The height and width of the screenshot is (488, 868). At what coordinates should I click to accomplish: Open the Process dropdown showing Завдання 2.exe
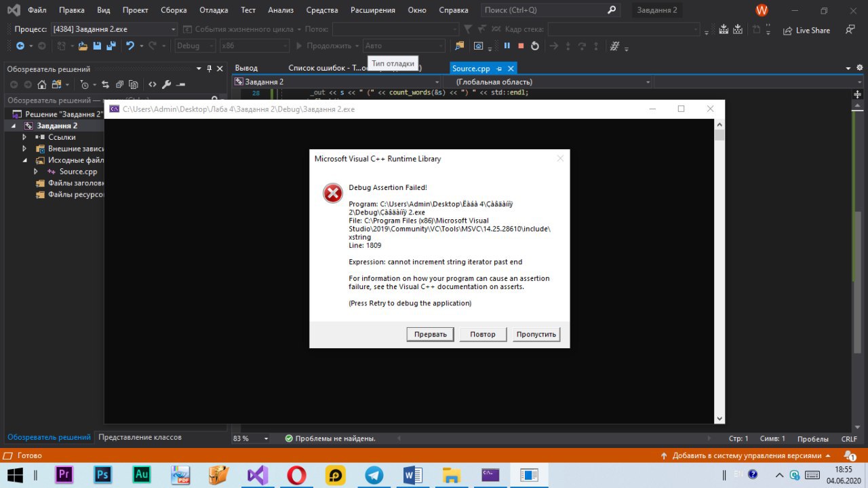114,29
